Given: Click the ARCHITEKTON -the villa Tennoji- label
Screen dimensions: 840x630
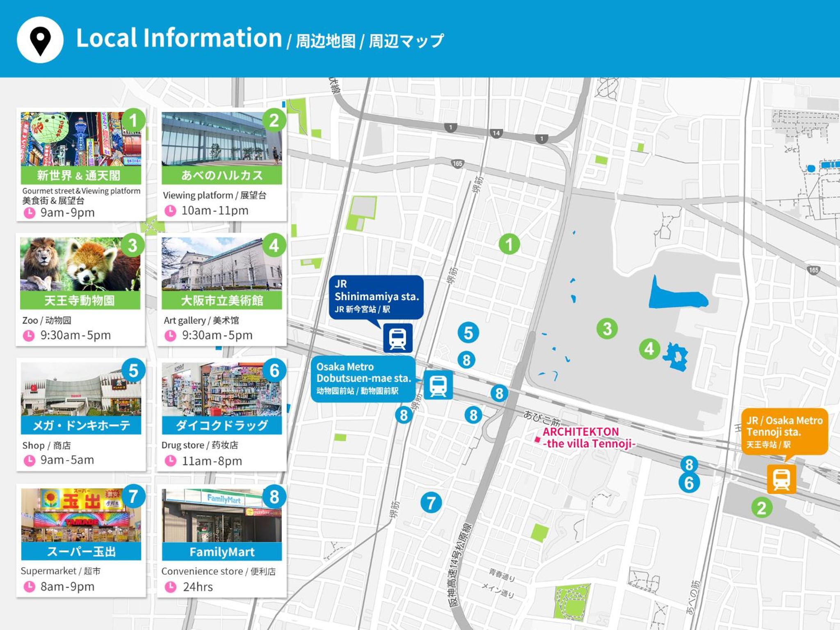Looking at the screenshot, I should click(589, 438).
